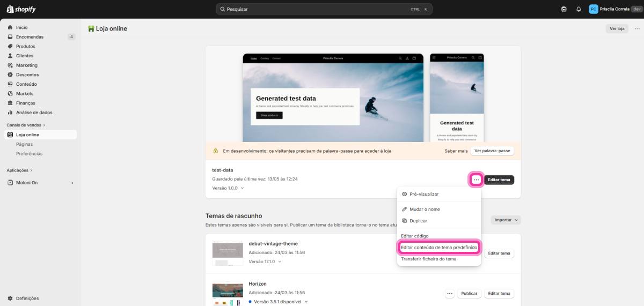Click the PC avatar icon
Image resolution: width=644 pixels, height=306 pixels.
[594, 9]
